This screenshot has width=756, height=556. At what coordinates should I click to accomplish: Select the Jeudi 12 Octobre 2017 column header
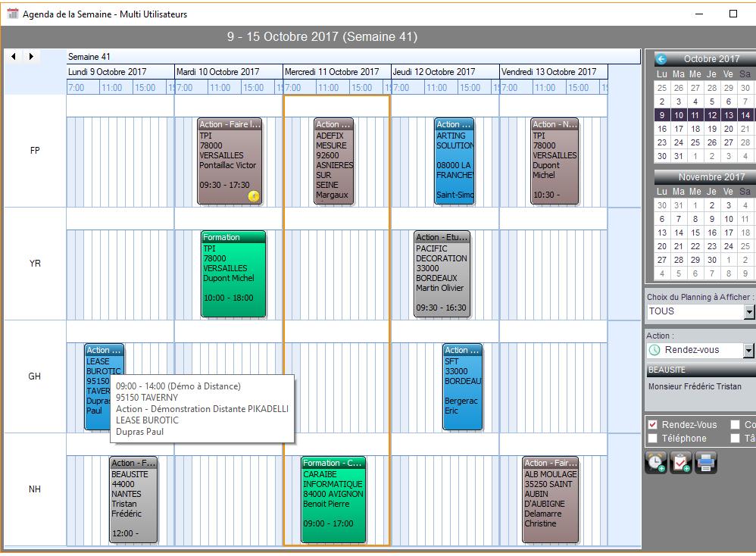click(x=445, y=72)
